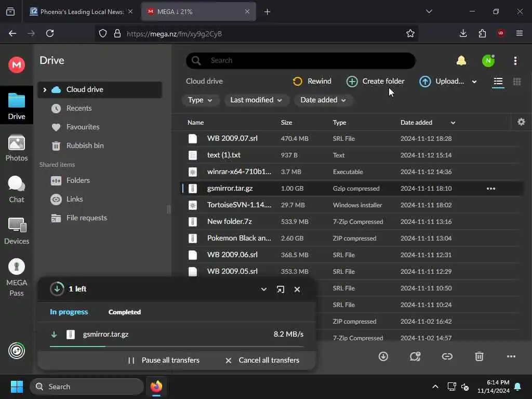Image resolution: width=532 pixels, height=399 pixels.
Task: Cancel all transfers
Action: (262, 361)
